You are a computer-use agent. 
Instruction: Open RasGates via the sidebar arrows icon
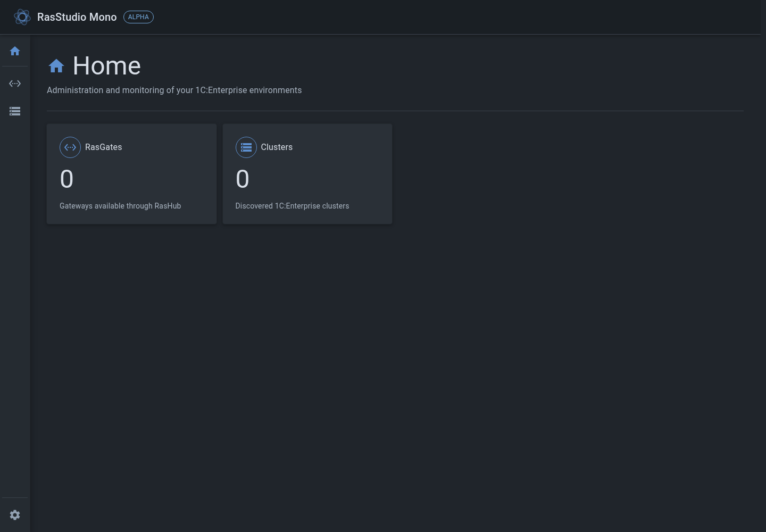[x=15, y=84]
